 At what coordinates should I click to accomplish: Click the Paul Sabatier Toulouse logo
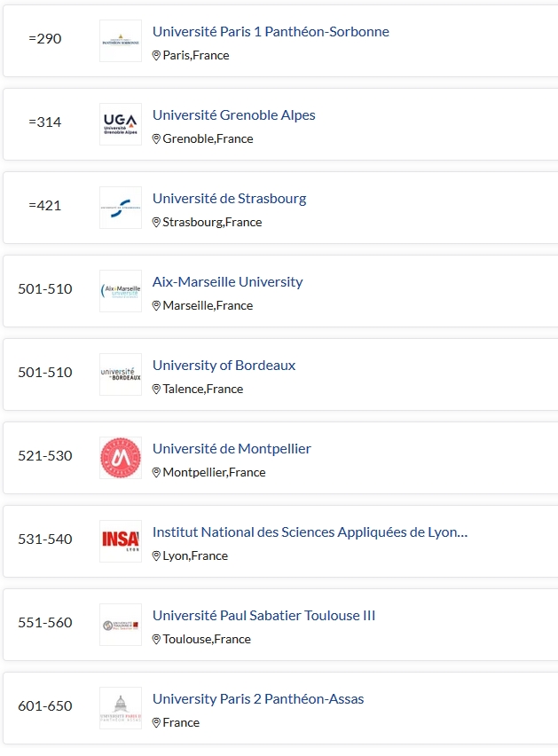click(x=121, y=625)
